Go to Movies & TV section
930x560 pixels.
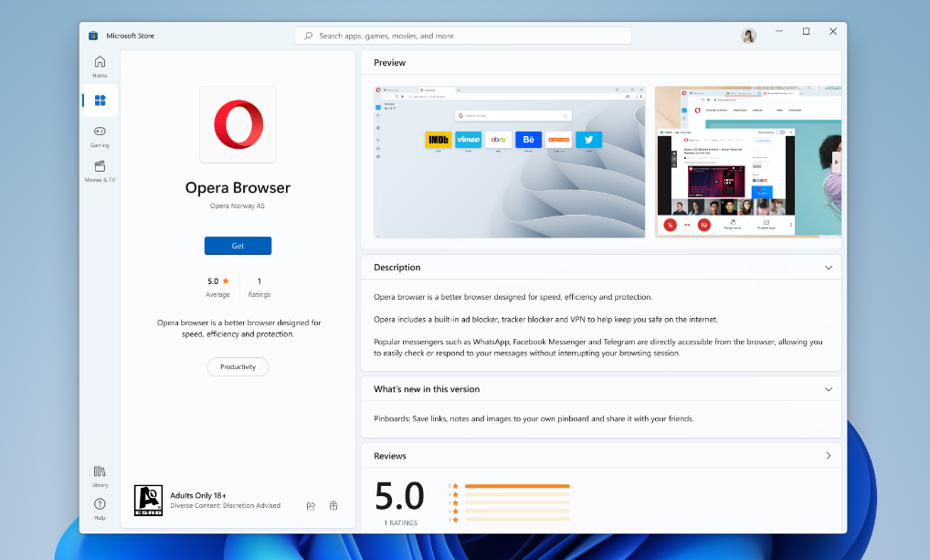pyautogui.click(x=100, y=171)
